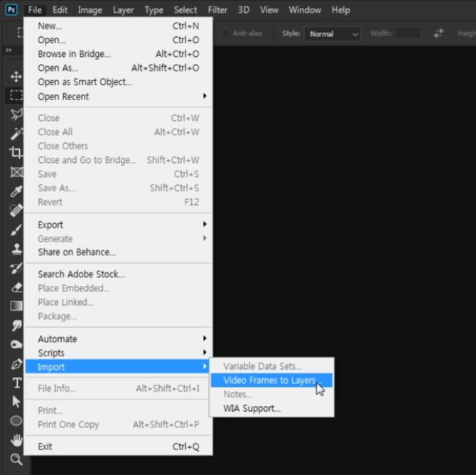This screenshot has height=475, width=476.
Task: Open the Layer menu
Action: (123, 10)
